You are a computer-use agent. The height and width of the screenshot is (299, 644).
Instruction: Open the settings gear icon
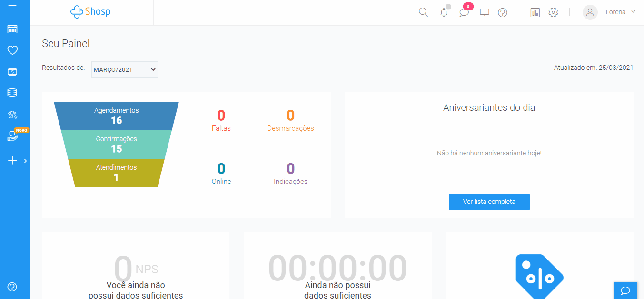tap(553, 12)
